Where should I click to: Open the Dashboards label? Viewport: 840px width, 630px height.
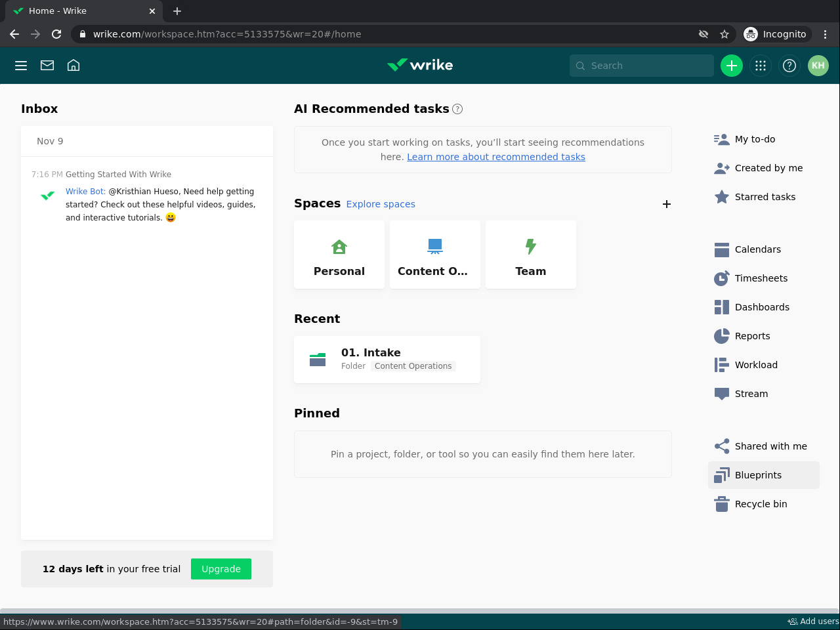762,307
